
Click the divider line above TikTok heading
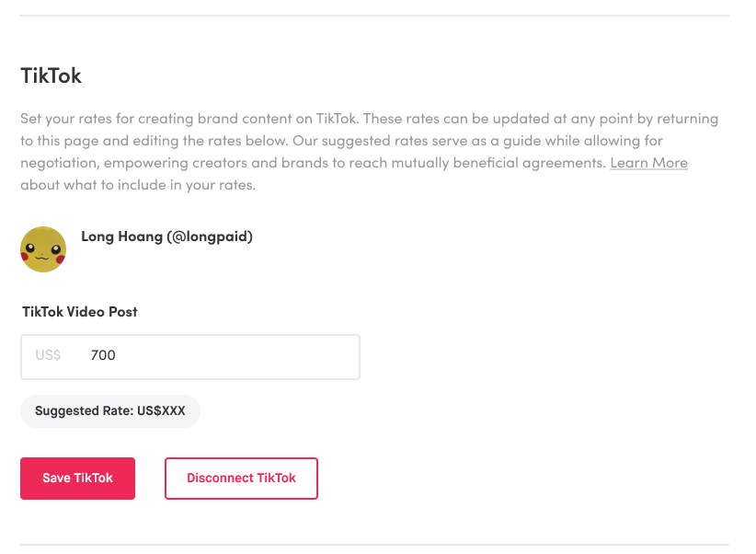click(374, 16)
